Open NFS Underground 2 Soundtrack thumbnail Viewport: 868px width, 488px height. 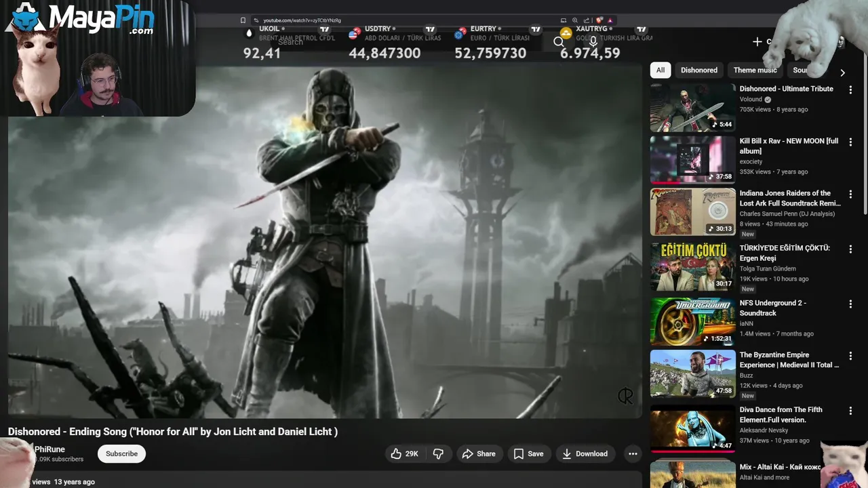[692, 322]
